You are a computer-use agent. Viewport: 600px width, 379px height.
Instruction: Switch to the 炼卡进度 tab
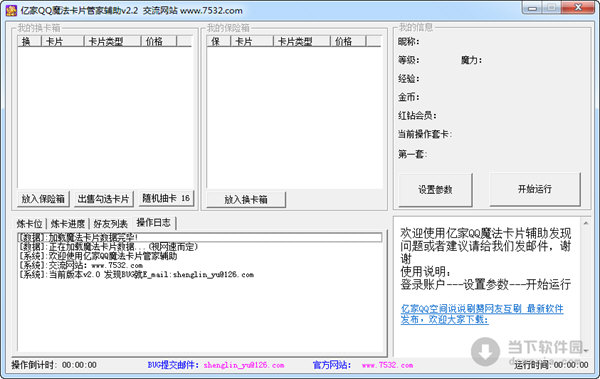coord(68,224)
